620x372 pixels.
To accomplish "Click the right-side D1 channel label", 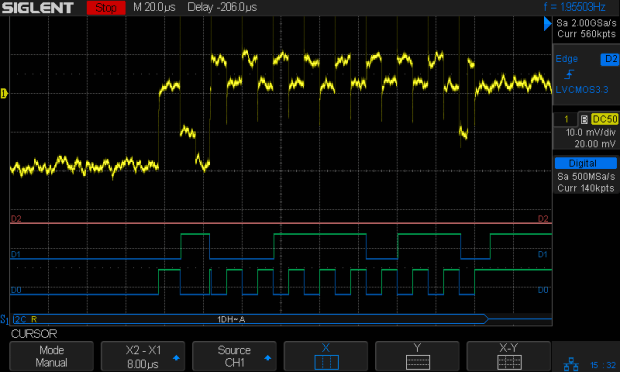I will pos(543,254).
